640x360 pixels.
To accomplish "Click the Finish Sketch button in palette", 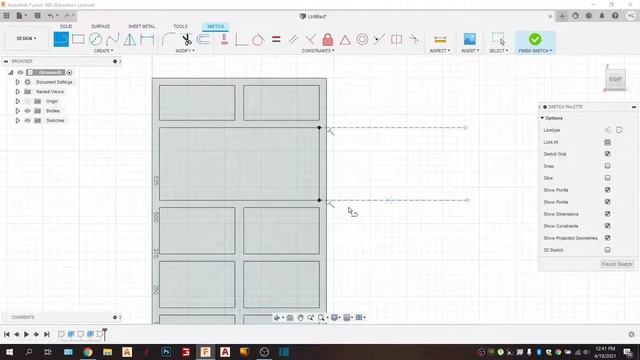I will [617, 264].
